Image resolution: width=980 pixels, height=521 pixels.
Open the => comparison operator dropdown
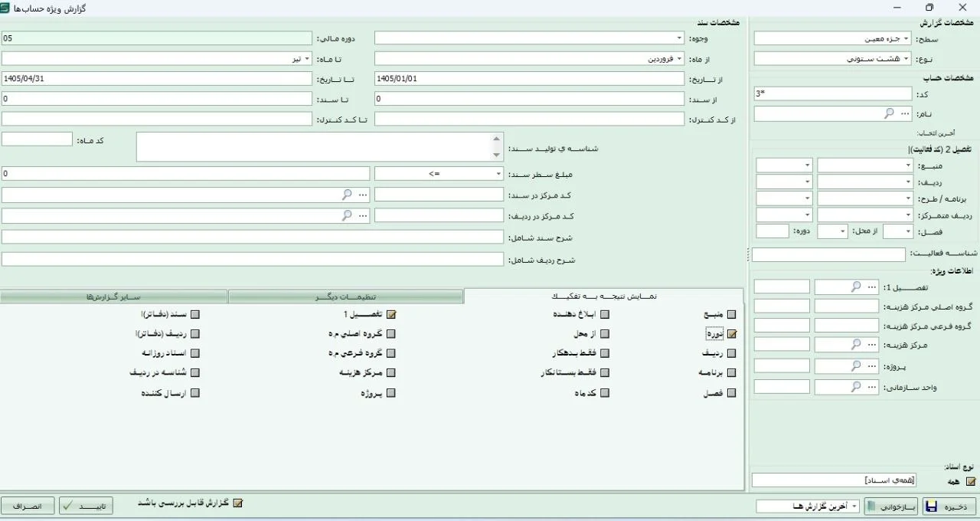click(438, 174)
